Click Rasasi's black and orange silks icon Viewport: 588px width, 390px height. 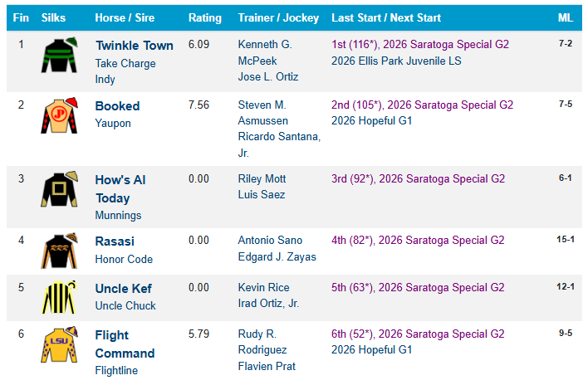point(59,251)
